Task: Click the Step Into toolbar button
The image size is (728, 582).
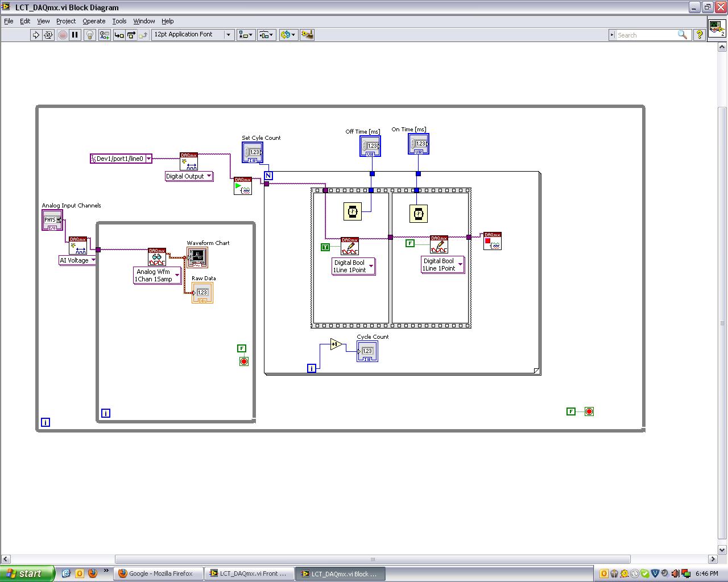Action: pyautogui.click(x=119, y=35)
